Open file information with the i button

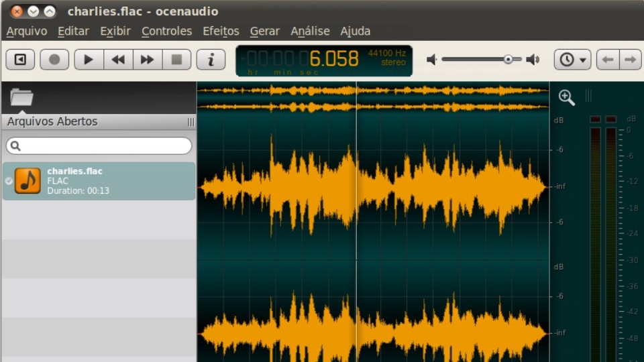(x=211, y=60)
